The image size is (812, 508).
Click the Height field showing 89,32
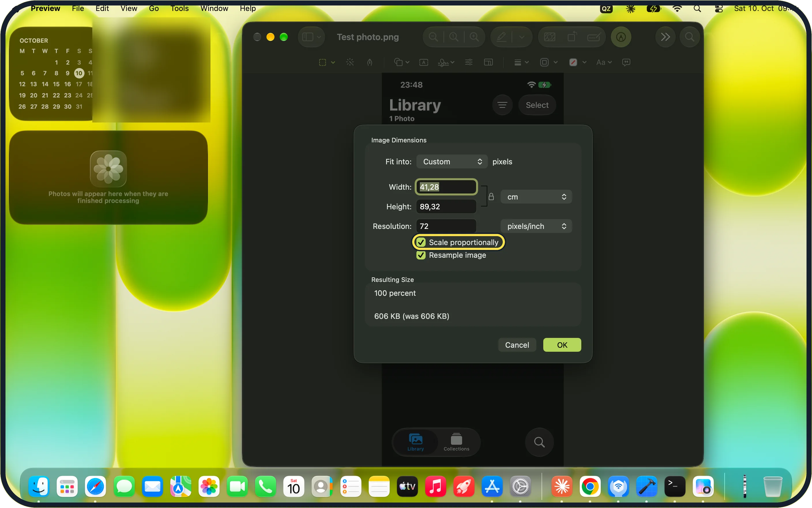click(446, 207)
